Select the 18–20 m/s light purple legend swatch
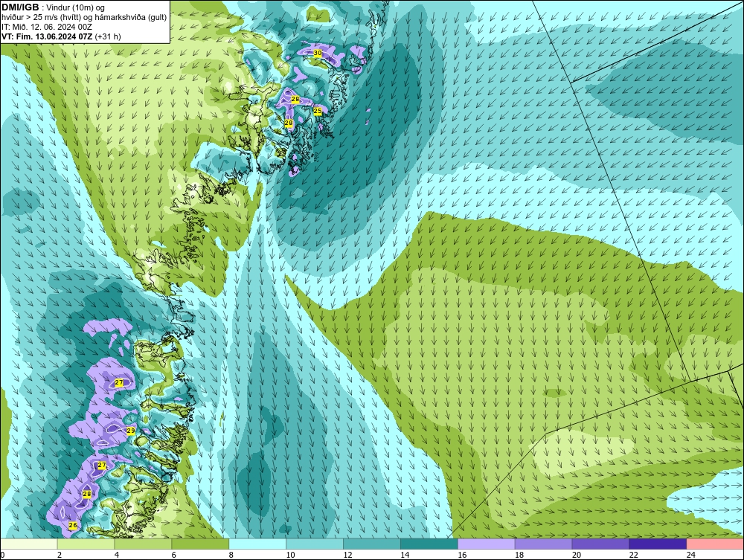 tap(543, 544)
